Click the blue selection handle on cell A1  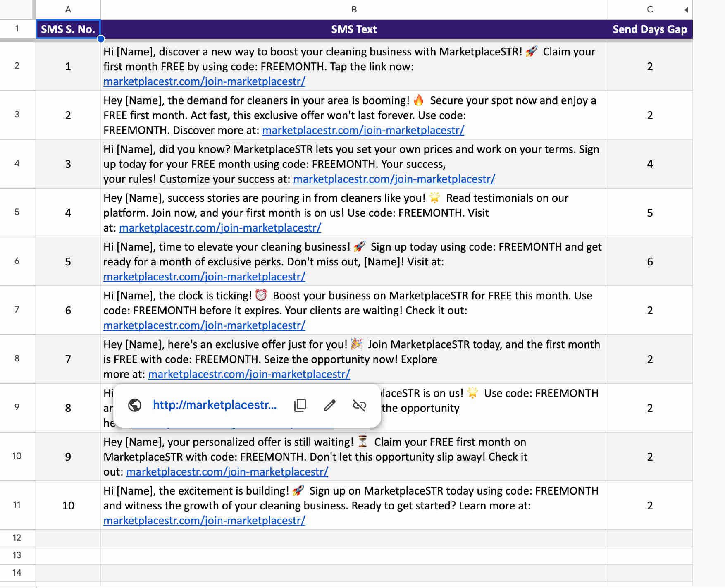click(x=100, y=39)
